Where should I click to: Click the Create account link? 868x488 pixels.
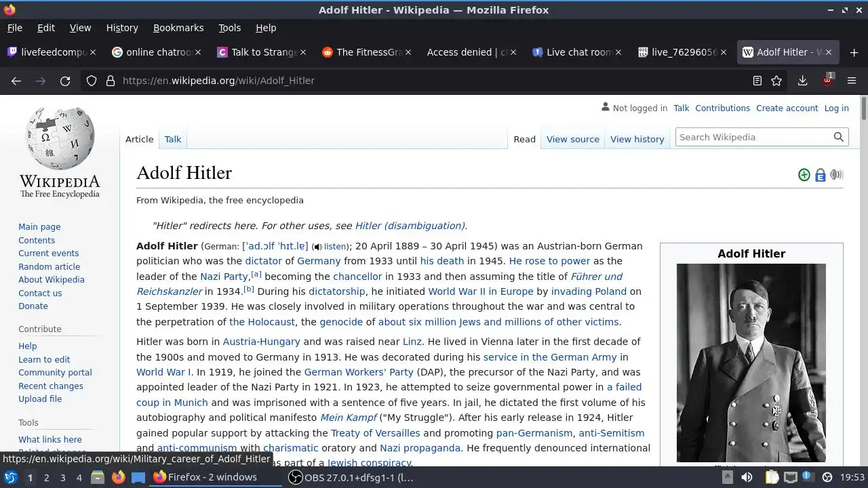point(787,108)
